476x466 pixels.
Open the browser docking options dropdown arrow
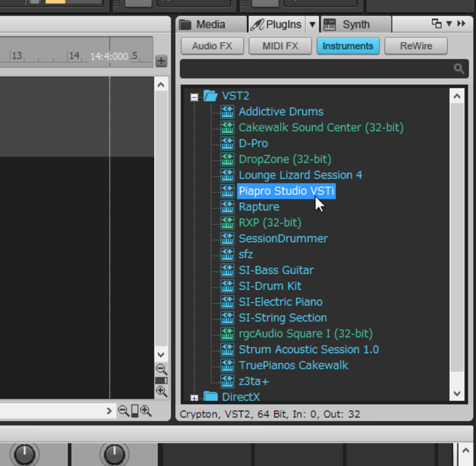click(449, 23)
